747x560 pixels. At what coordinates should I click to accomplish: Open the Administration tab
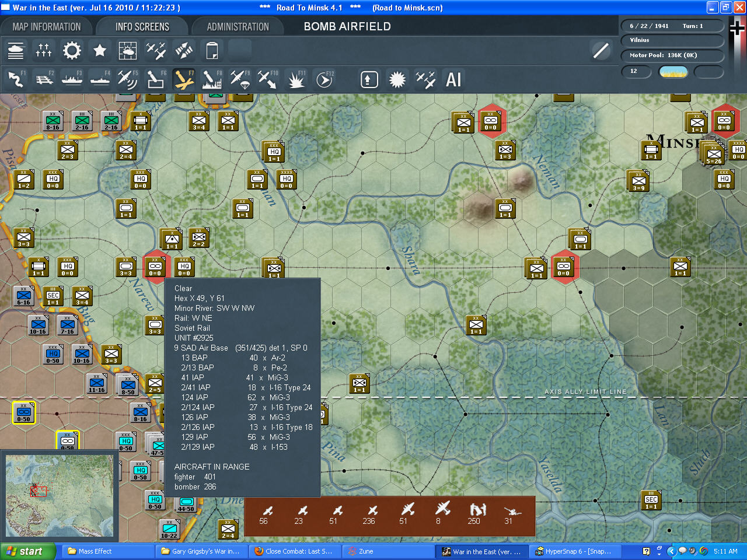[x=238, y=27]
